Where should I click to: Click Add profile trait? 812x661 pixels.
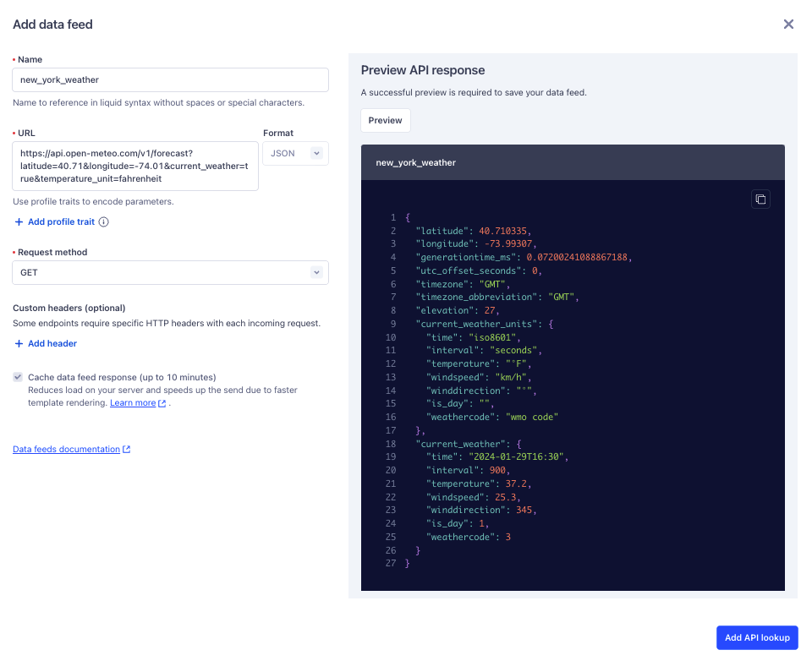coord(59,221)
